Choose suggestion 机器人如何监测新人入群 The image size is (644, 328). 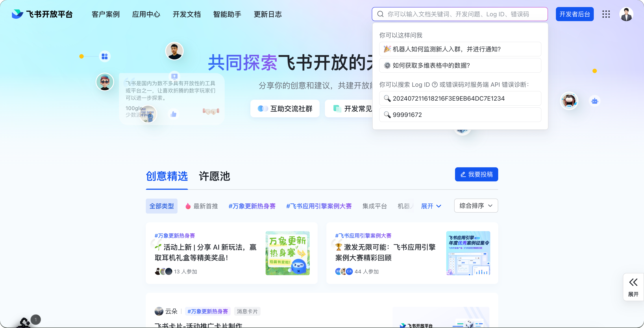460,49
